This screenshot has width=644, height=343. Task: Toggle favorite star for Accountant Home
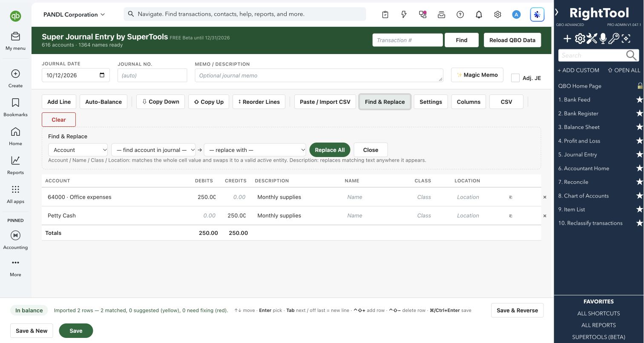(639, 169)
